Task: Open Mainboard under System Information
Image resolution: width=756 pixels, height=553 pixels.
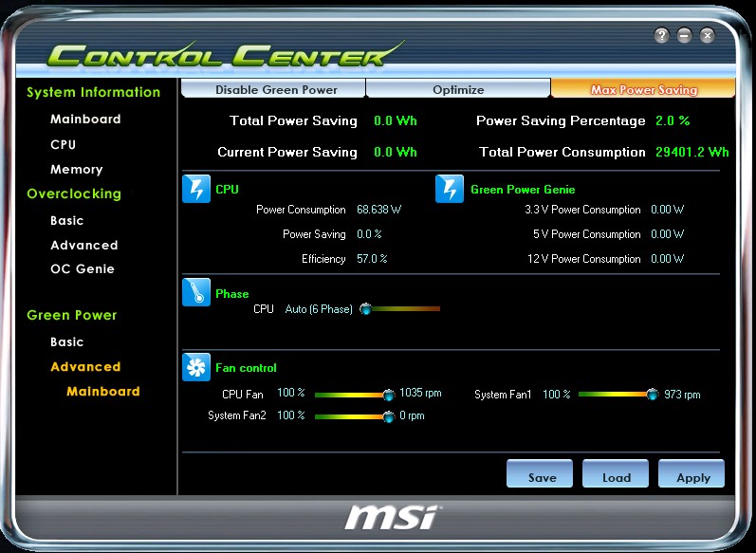Action: pyautogui.click(x=85, y=120)
